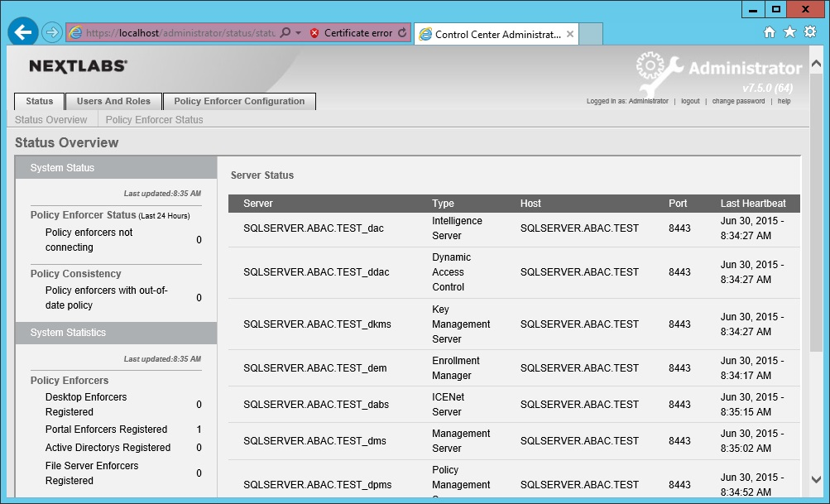Open the help link
The image size is (830, 504).
784,101
